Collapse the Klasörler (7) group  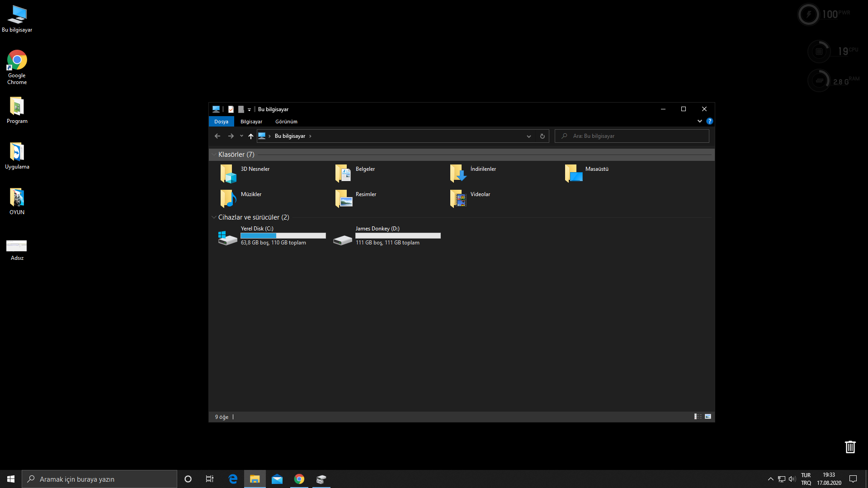coord(214,155)
